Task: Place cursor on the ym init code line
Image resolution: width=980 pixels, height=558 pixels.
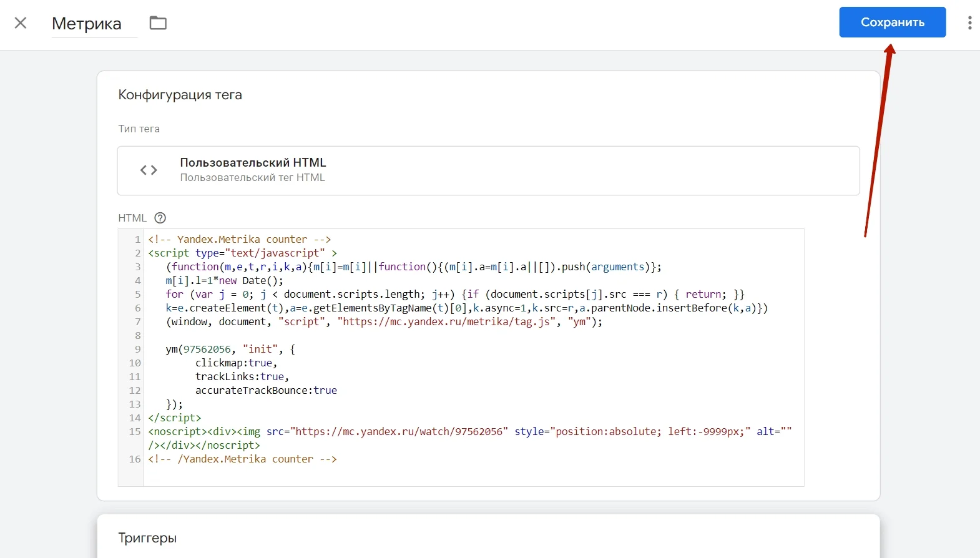Action: (230, 350)
